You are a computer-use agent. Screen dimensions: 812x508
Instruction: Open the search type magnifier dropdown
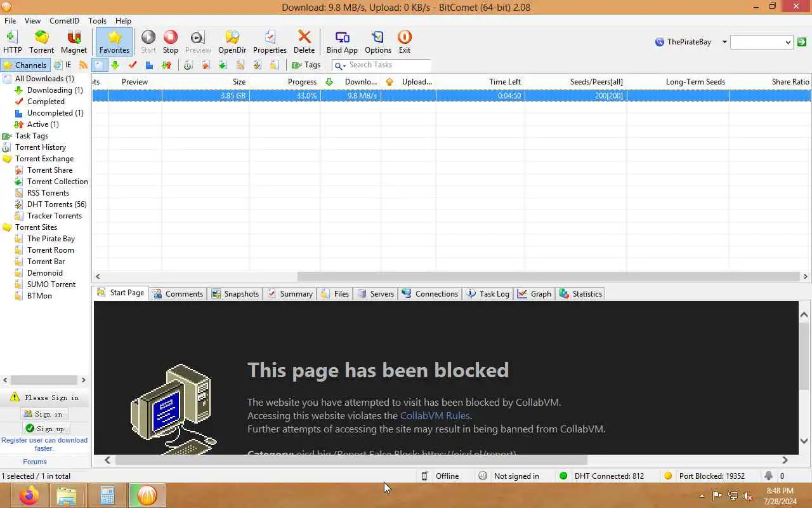[339, 65]
